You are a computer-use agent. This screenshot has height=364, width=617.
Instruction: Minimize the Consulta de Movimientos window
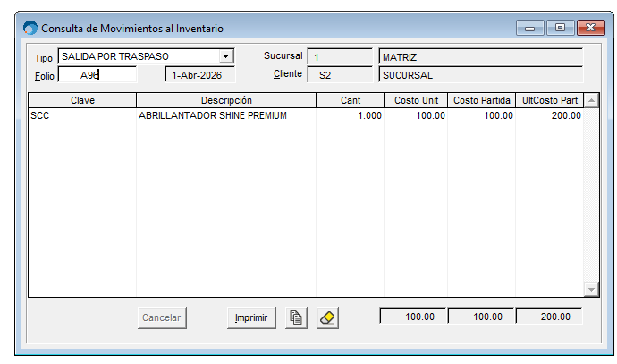coord(530,28)
